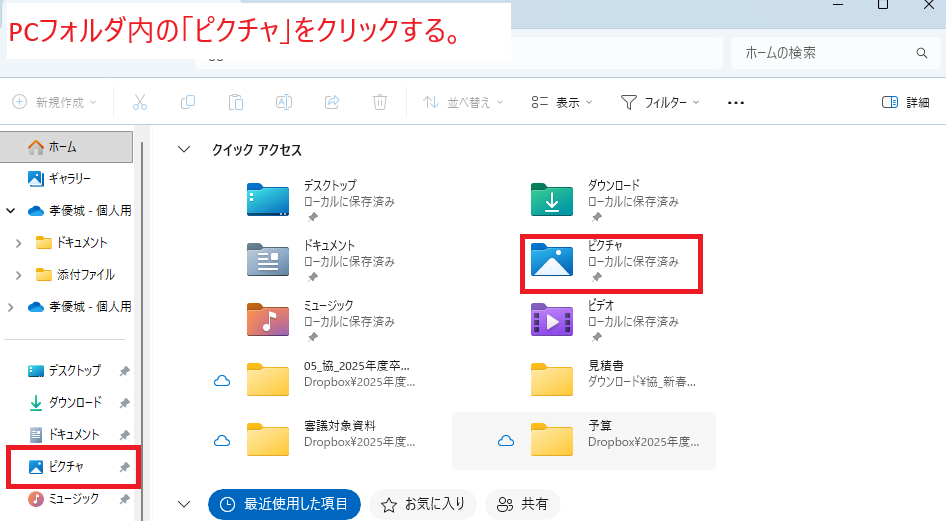The width and height of the screenshot is (946, 521).
Task: Unpin ピクチャ using sidebar pin icon
Action: click(x=124, y=467)
